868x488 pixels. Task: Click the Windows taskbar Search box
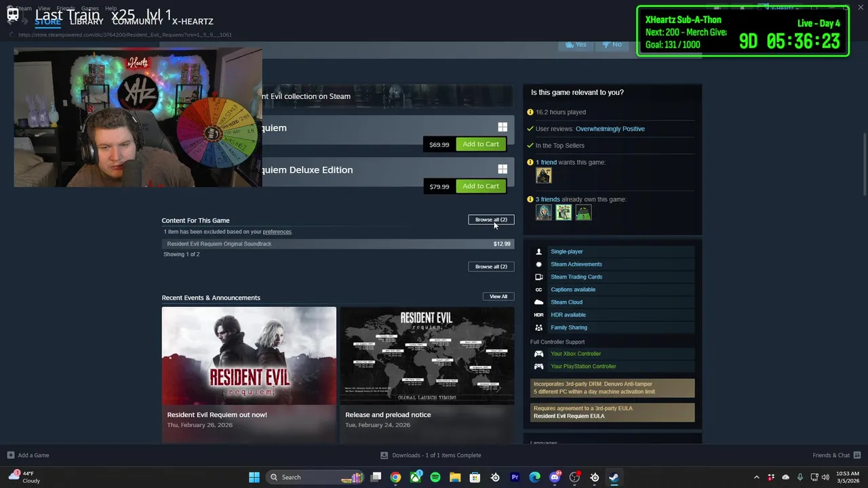[x=315, y=477]
